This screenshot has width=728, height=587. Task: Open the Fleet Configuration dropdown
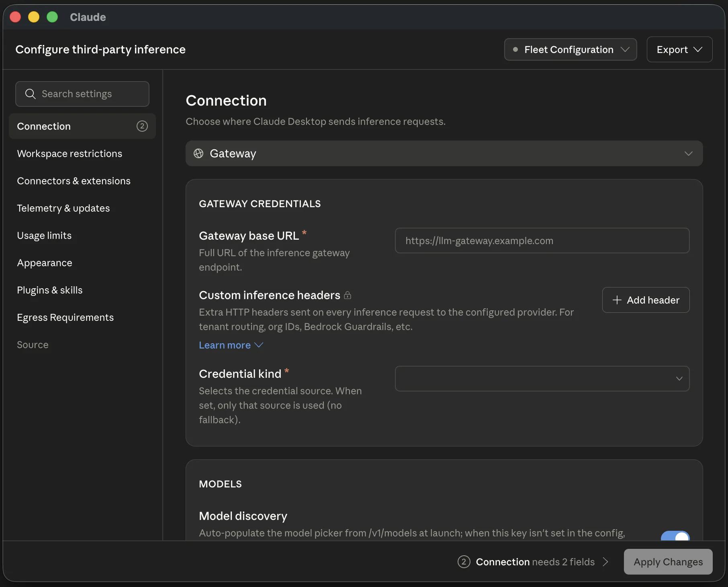tap(571, 49)
